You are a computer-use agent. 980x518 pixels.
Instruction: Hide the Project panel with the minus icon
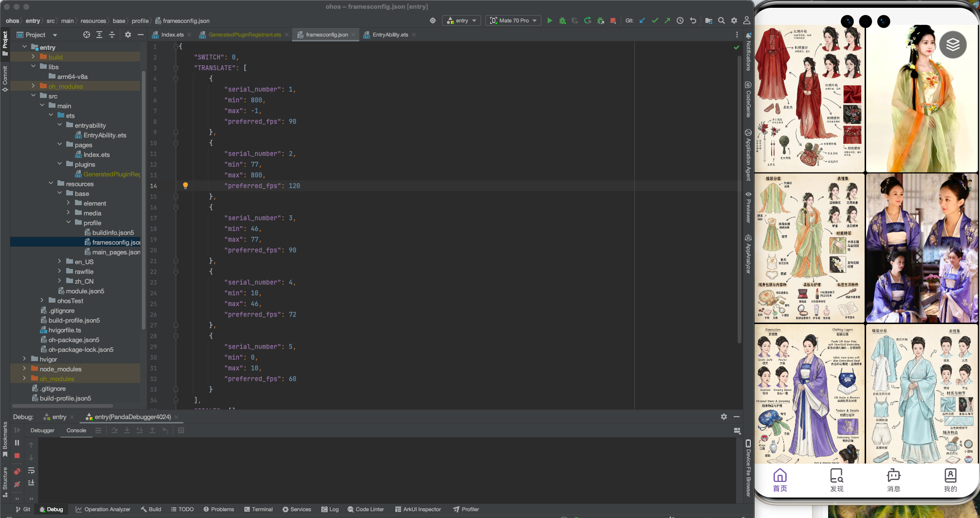141,35
